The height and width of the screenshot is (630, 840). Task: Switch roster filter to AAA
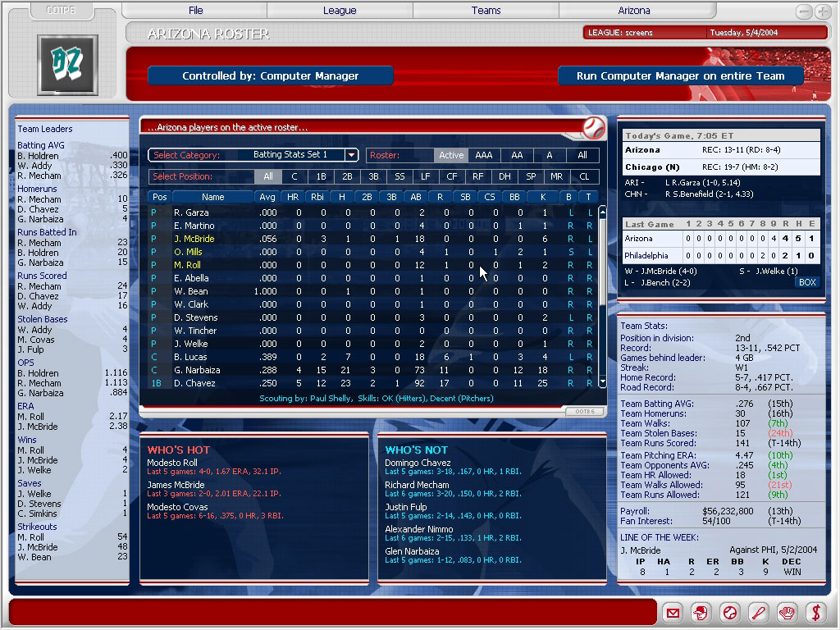click(x=484, y=155)
